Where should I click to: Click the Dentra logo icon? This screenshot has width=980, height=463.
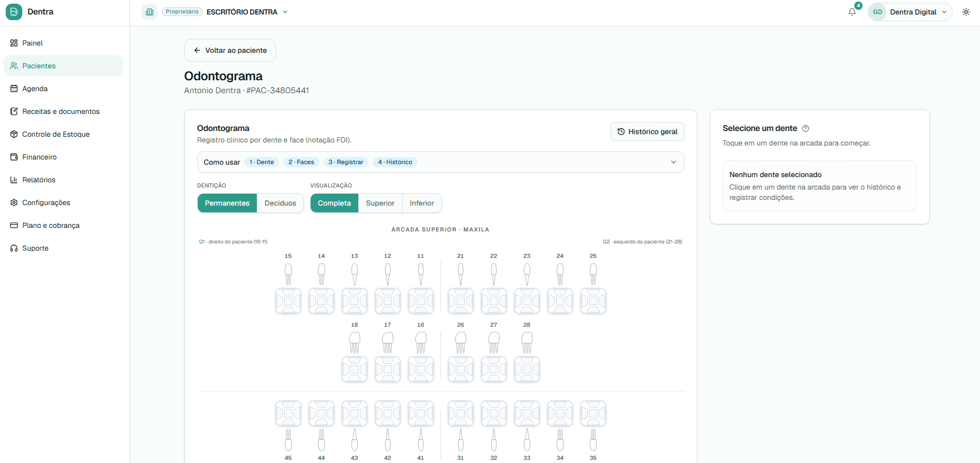[x=14, y=12]
